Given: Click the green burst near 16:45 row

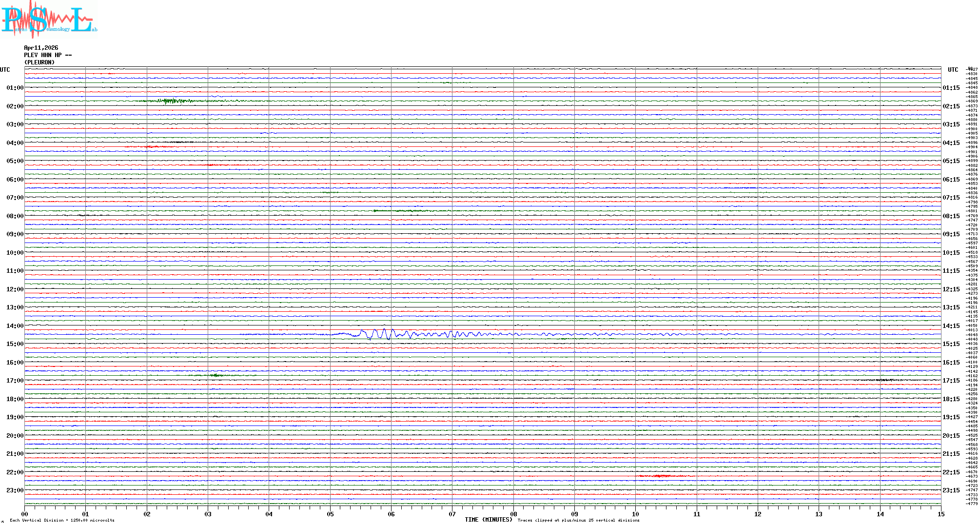Looking at the screenshot, I should tap(217, 375).
